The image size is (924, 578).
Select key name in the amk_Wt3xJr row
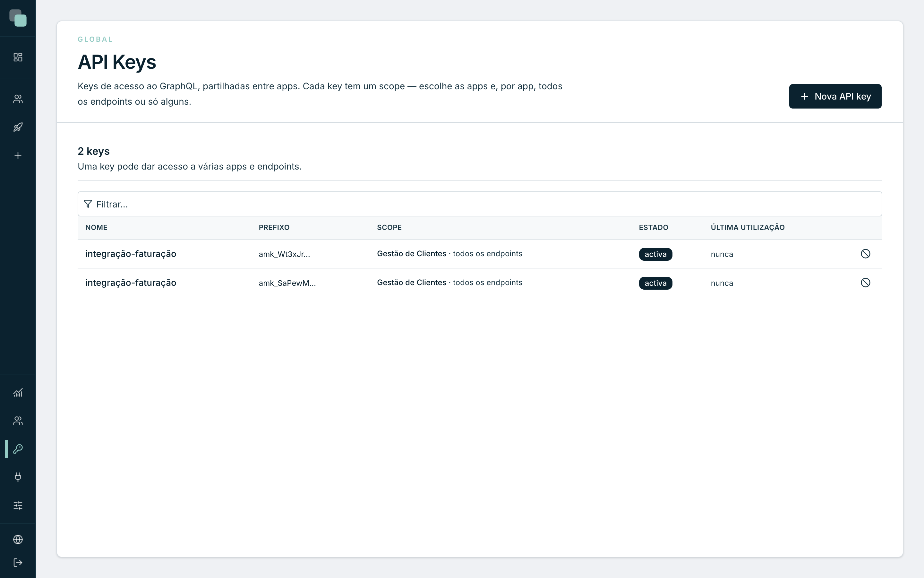[x=131, y=254]
